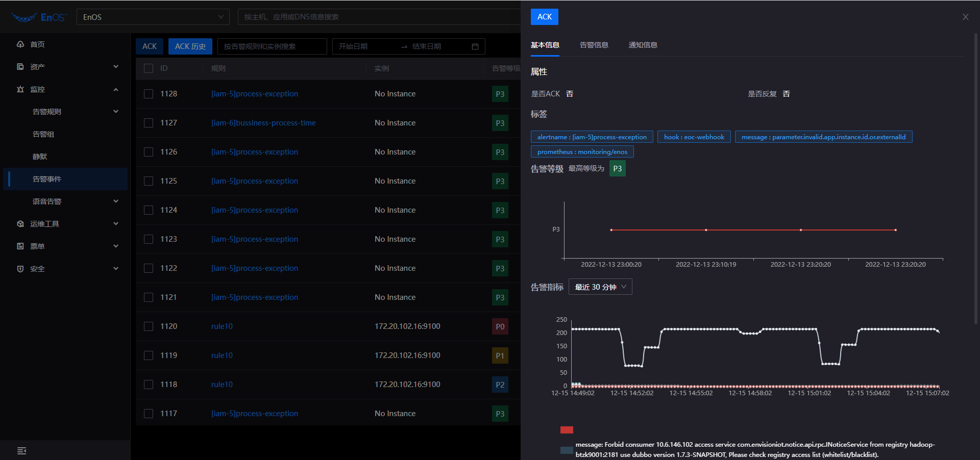This screenshot has width=980, height=460.
Task: Collapse the sidebar with bottom menu icon
Action: tap(21, 451)
